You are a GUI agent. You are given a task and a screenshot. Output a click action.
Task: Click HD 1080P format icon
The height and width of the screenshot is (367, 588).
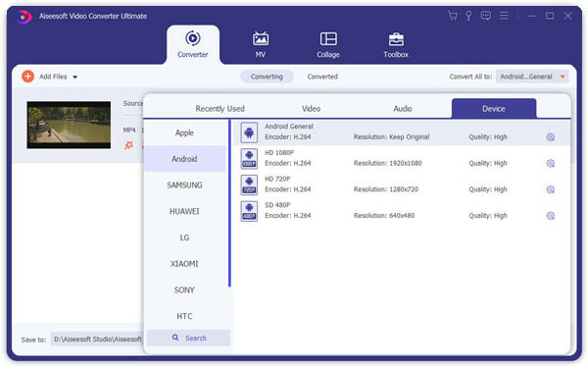249,159
